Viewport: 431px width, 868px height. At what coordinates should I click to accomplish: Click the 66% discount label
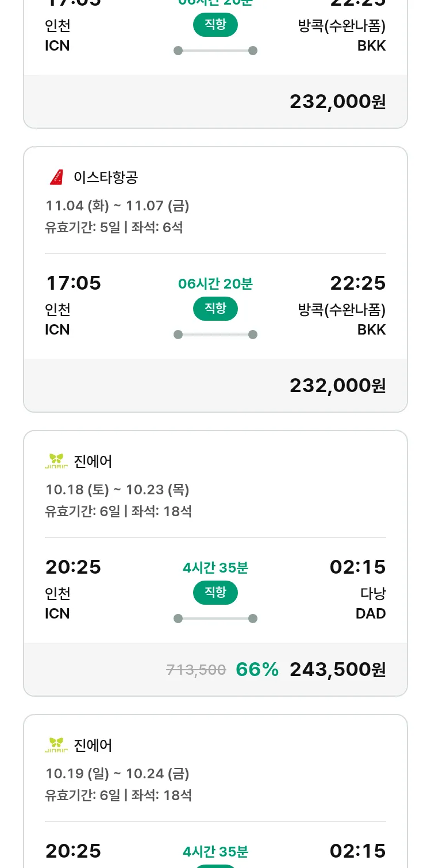(257, 670)
